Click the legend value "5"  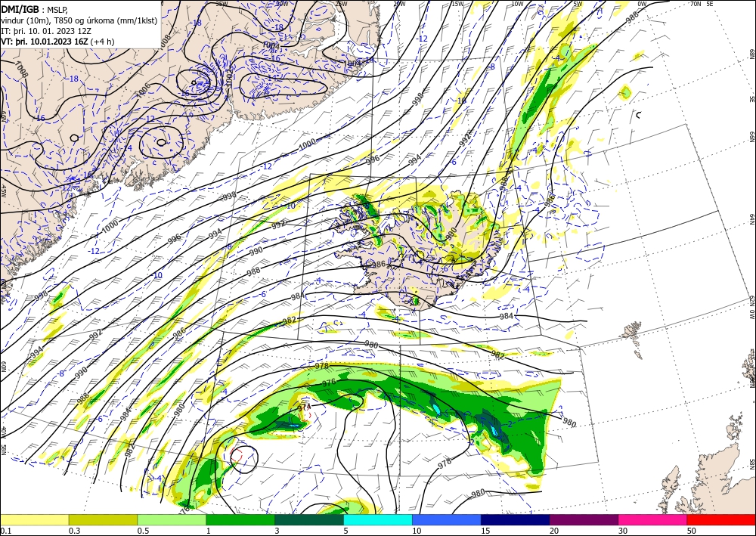coord(345,531)
